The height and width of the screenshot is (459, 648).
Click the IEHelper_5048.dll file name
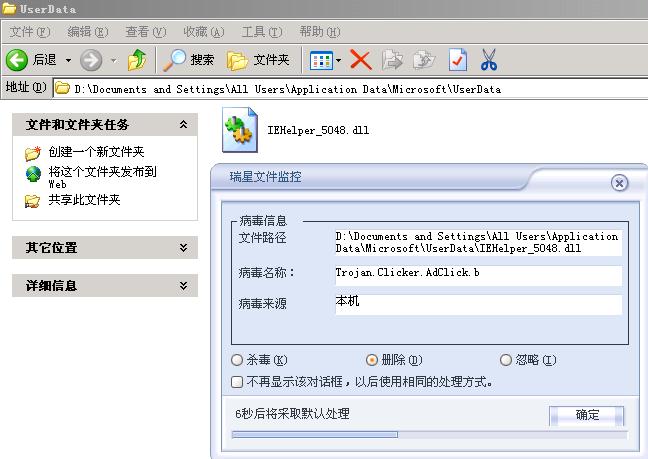coord(318,130)
